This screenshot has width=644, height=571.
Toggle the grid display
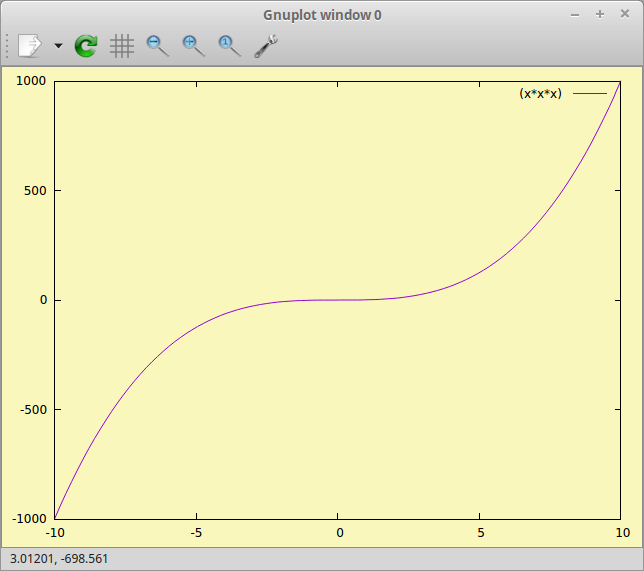click(x=122, y=45)
